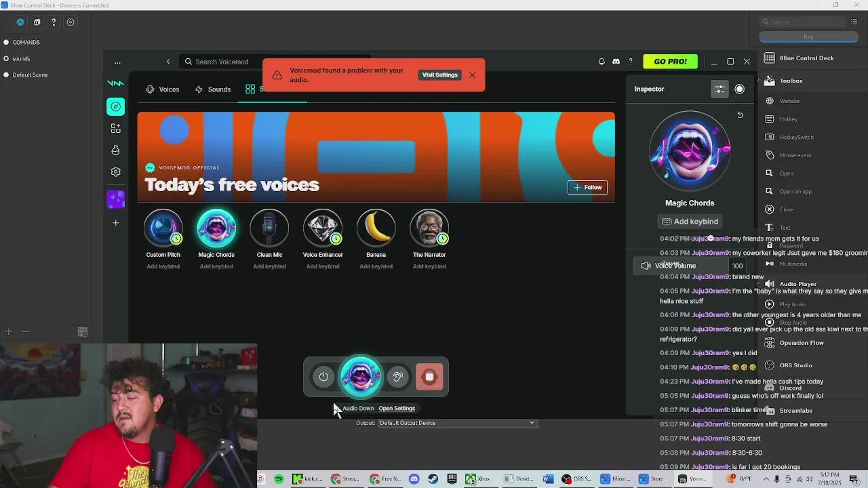Click the plus icon in Voicemod sidebar
Image resolution: width=868 pixels, height=488 pixels.
pyautogui.click(x=115, y=222)
